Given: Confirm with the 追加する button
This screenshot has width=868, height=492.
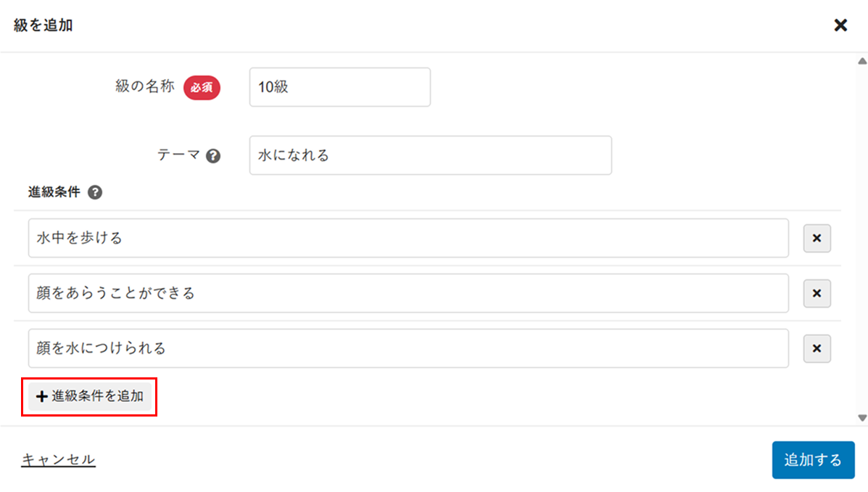Looking at the screenshot, I should 813,460.
